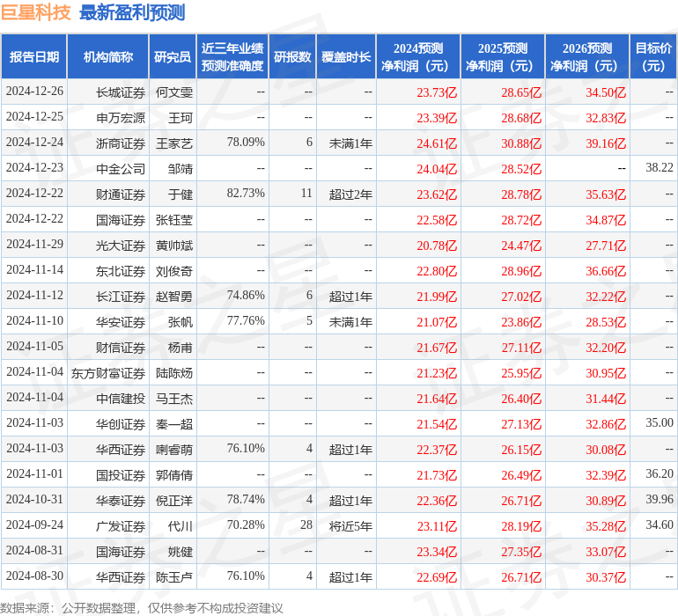The image size is (678, 616).
Task: Click institution 财信证券
Action: coord(121,348)
